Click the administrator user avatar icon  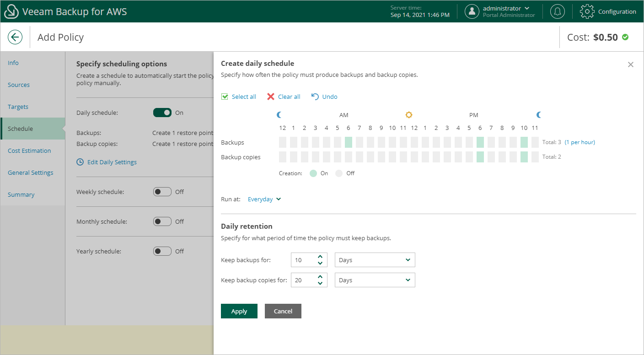coord(472,11)
